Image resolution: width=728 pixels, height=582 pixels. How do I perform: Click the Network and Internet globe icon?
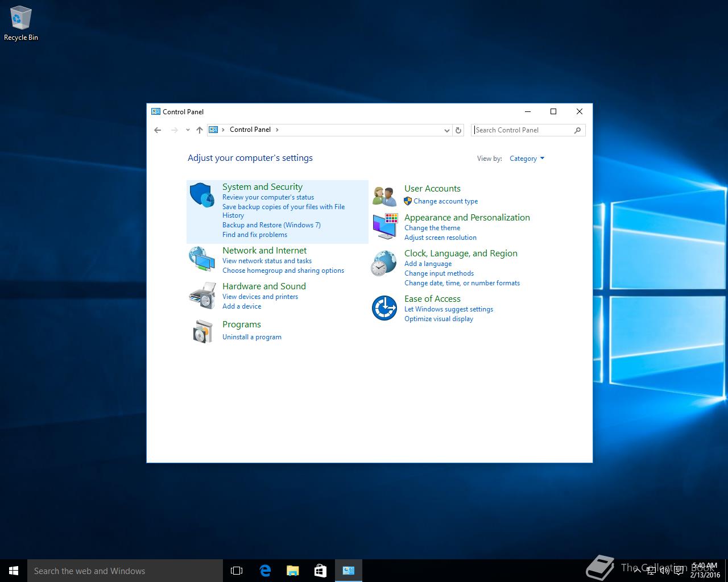coord(202,259)
